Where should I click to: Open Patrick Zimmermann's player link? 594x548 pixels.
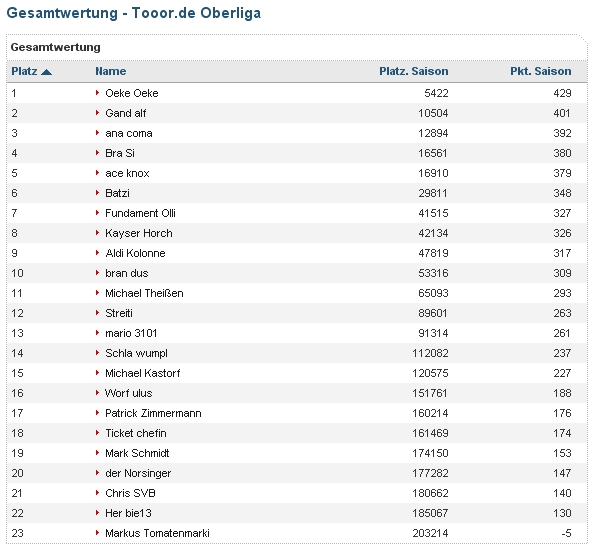(x=153, y=413)
